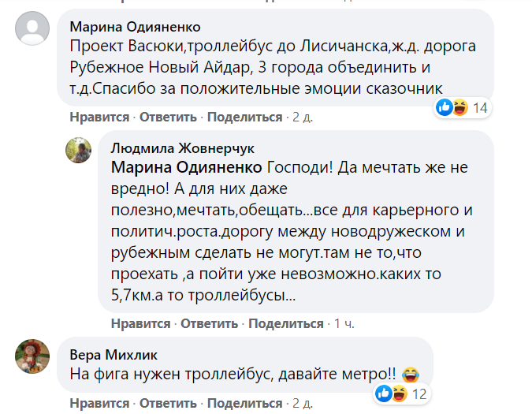Screen dimensions: 532x414
Task: Like Людмила Жовнерчук's reply
Action: pyautogui.click(x=140, y=323)
